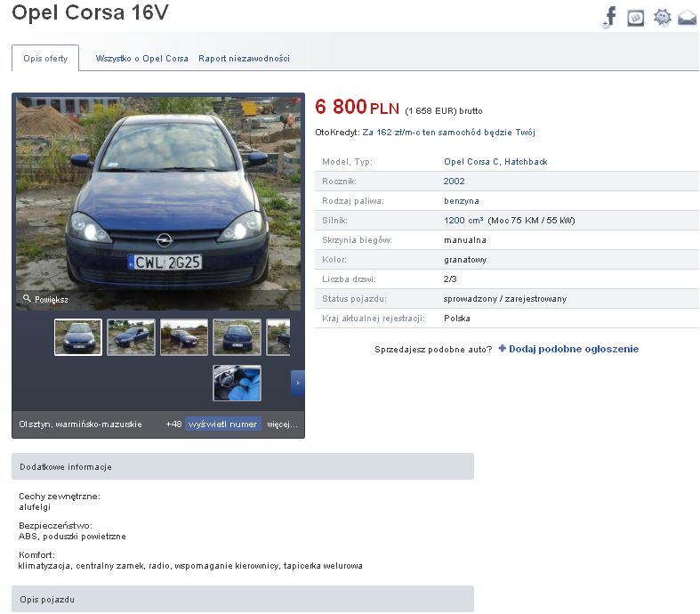This screenshot has height=614, width=700.
Task: Click the 2/3 door count value
Action: [x=450, y=279]
